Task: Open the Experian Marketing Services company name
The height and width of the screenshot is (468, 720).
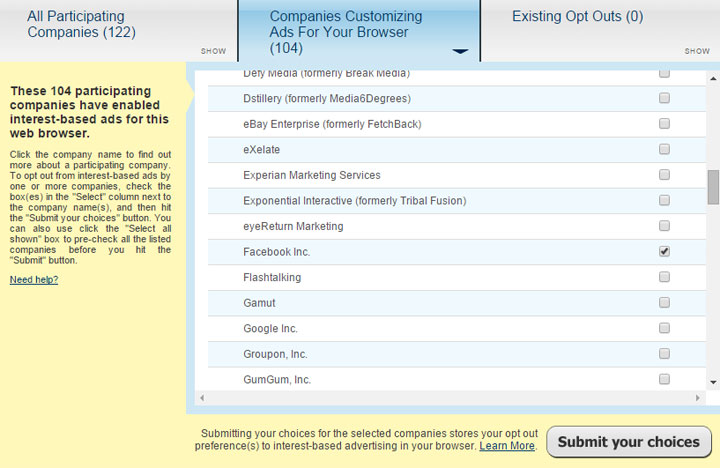Action: pos(312,175)
